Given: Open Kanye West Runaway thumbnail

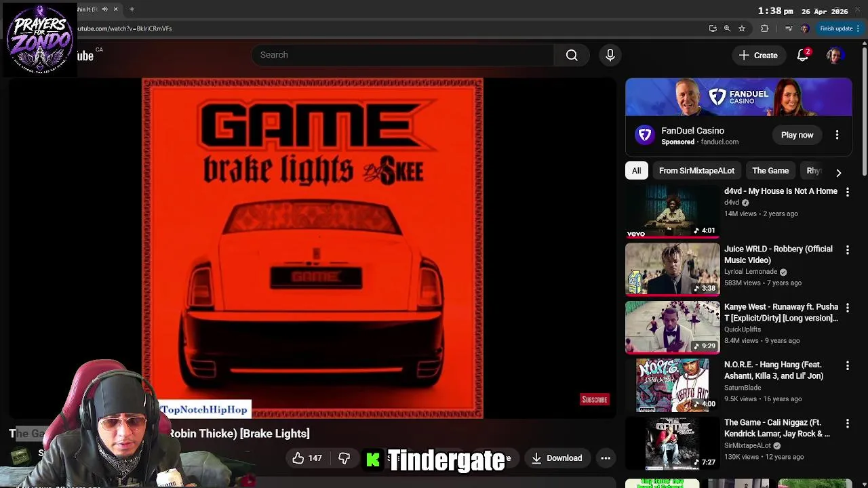Looking at the screenshot, I should pyautogui.click(x=672, y=327).
